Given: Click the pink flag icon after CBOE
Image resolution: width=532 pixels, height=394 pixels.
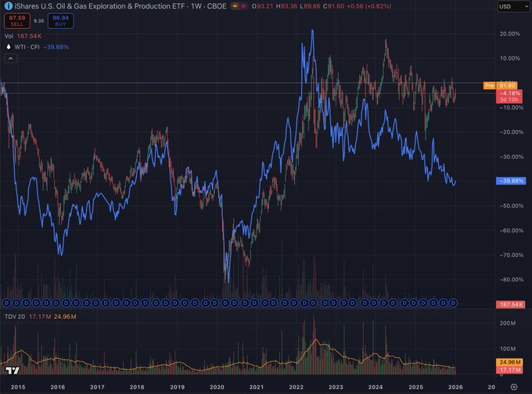Looking at the screenshot, I should 243,6.
